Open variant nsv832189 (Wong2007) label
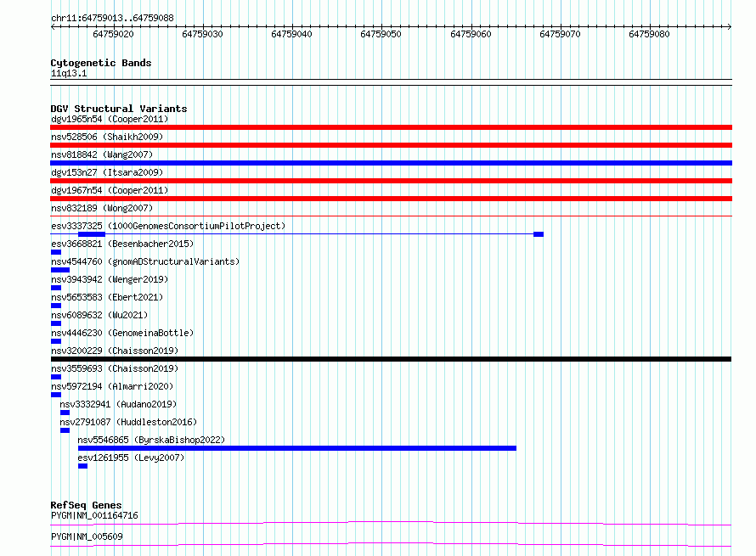756x556 pixels. [x=102, y=208]
